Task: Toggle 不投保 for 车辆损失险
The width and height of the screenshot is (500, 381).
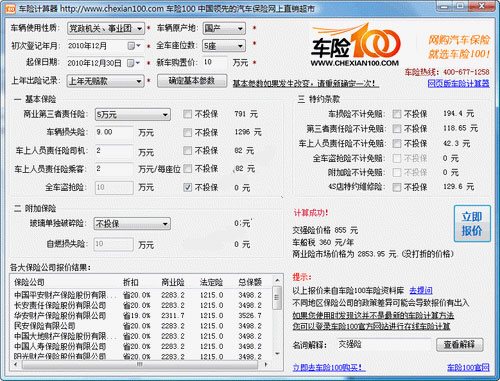Action: [188, 132]
